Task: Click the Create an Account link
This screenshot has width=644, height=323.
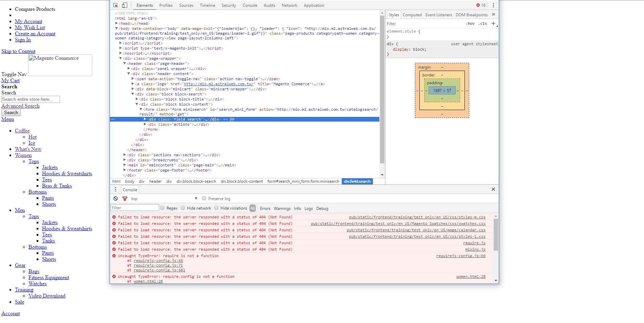Action: click(x=35, y=34)
